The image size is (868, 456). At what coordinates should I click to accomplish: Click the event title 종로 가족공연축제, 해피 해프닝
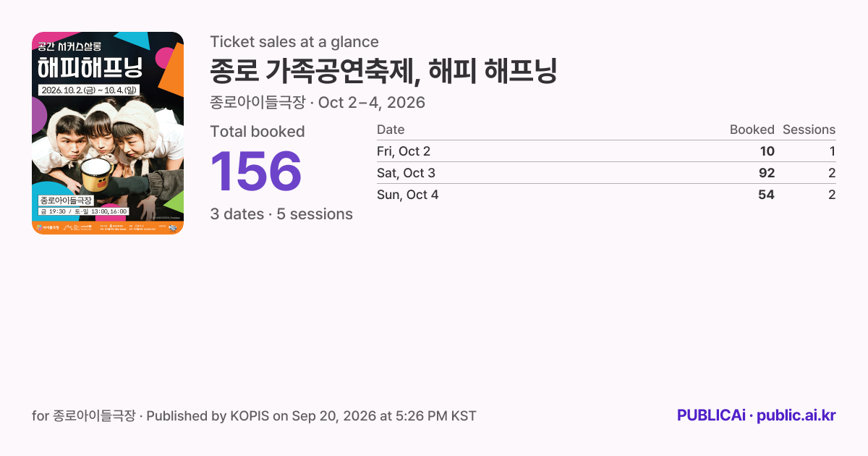383,71
